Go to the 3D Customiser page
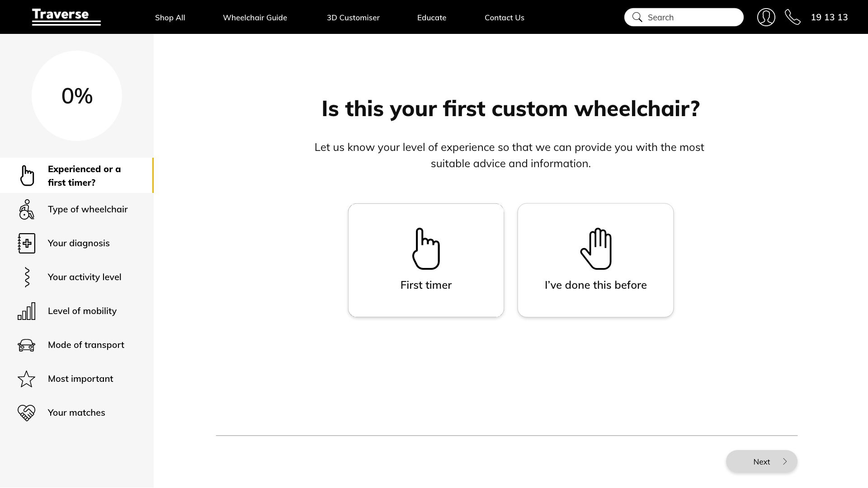Viewport: 868px width, 488px height. pos(353,18)
